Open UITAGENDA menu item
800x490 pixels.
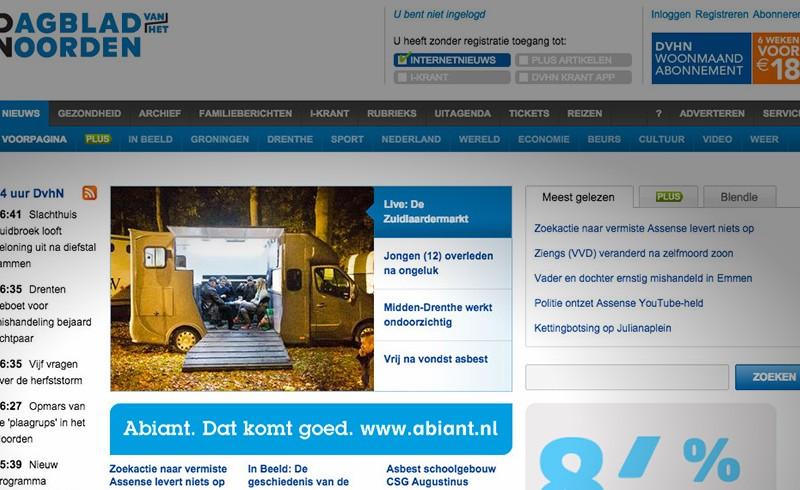463,113
